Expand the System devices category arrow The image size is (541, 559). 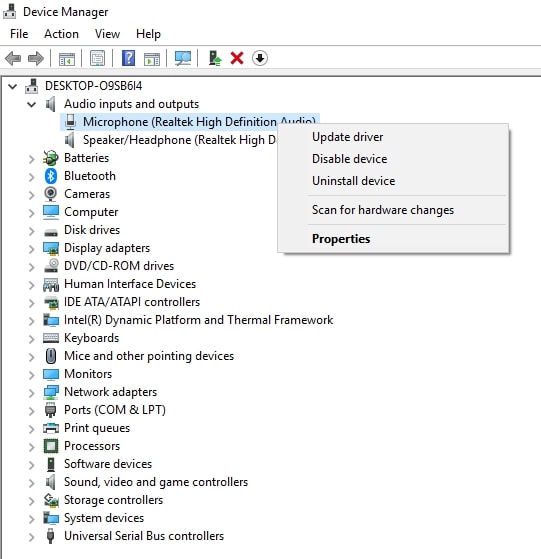[x=32, y=519]
